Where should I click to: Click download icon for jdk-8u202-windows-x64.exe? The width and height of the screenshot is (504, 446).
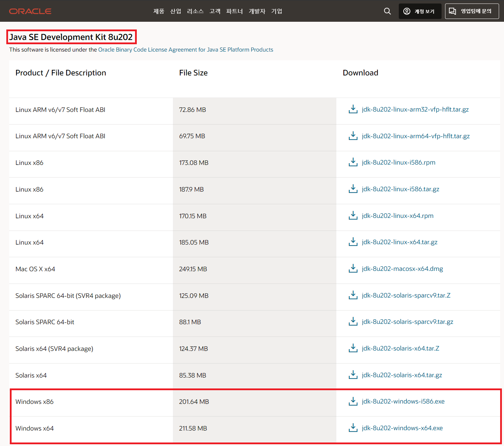click(x=353, y=428)
